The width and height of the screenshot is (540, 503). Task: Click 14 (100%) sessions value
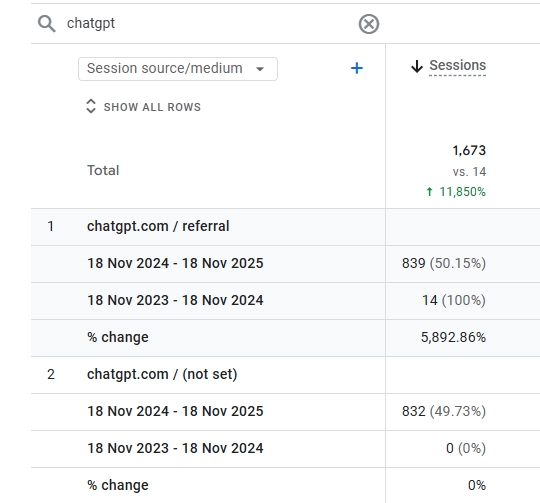454,300
